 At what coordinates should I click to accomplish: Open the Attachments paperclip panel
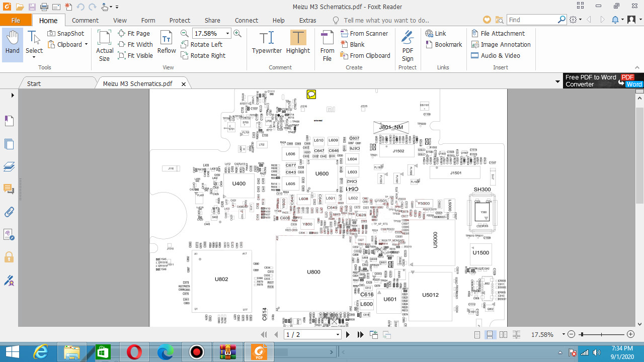(x=9, y=212)
